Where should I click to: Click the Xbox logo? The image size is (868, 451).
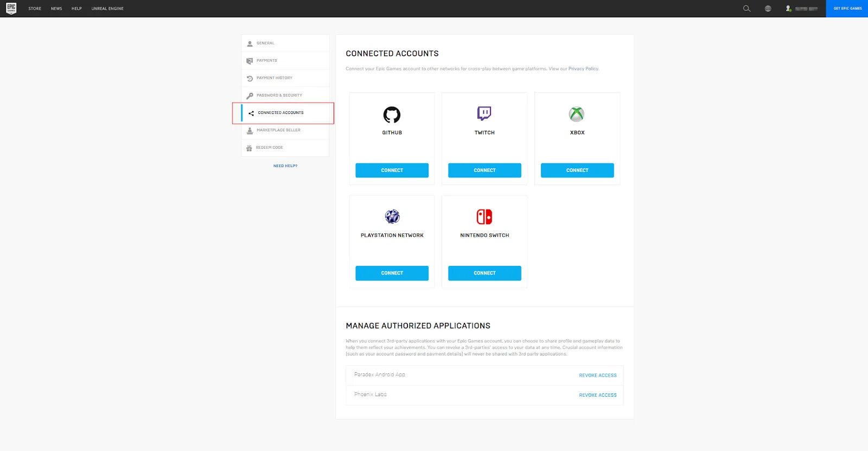[x=577, y=114]
